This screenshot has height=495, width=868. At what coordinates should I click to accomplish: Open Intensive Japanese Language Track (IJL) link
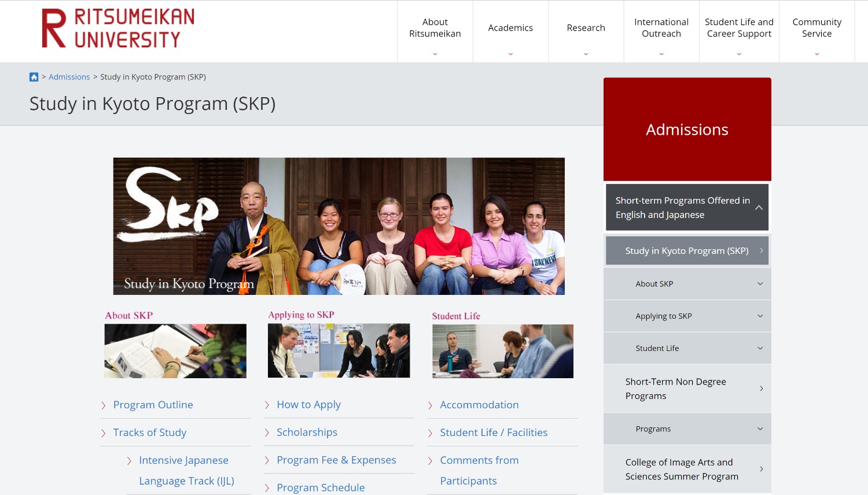(x=186, y=471)
